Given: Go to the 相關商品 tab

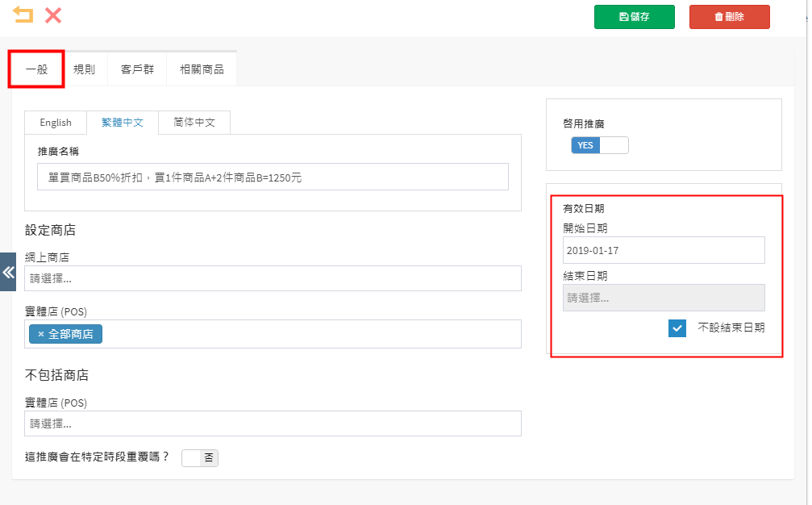Looking at the screenshot, I should click(x=202, y=69).
